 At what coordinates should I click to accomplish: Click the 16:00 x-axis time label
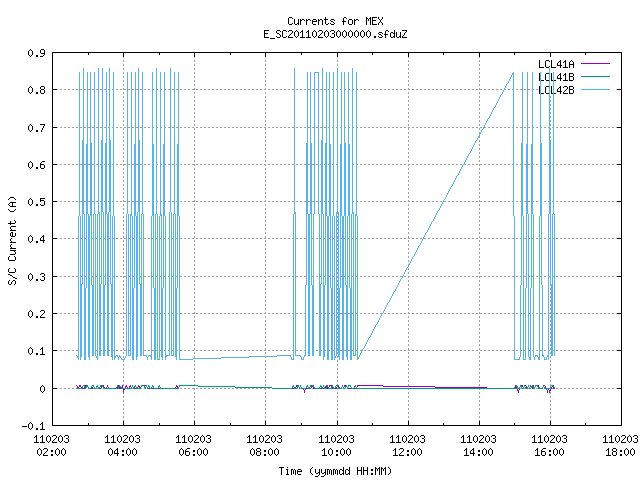point(549,452)
